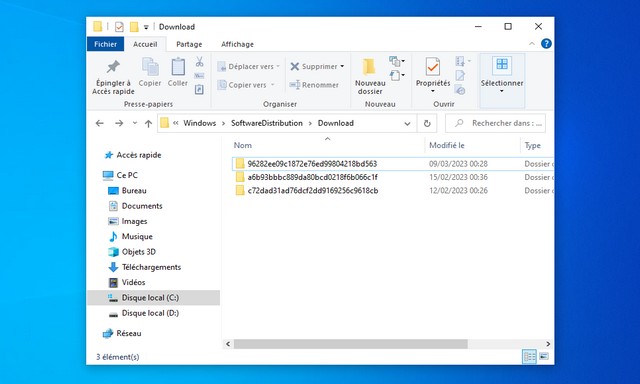Select Ce PC in navigation pane
This screenshot has height=384, width=640.
127,175
